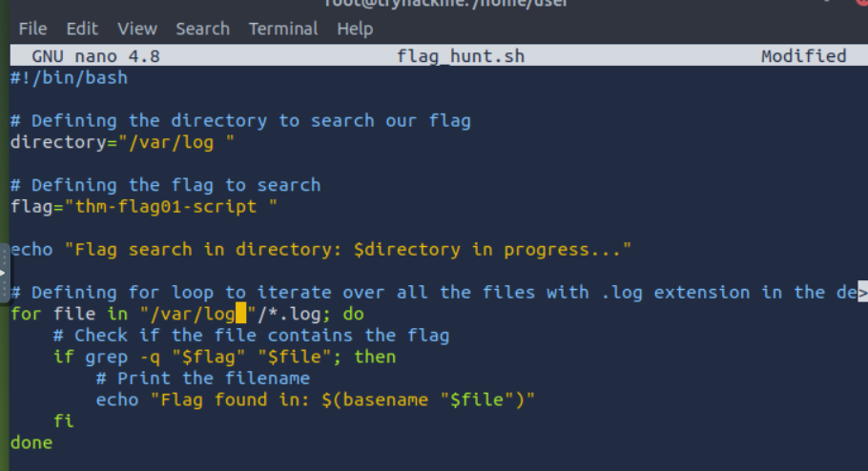Open the Help menu
Viewport: 868px width, 471px height.
point(355,29)
